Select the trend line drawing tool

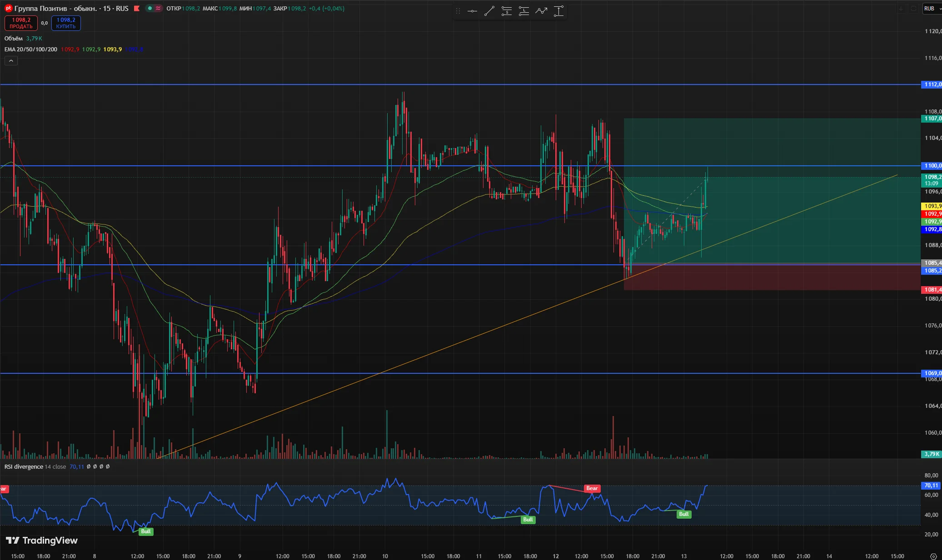pos(489,11)
